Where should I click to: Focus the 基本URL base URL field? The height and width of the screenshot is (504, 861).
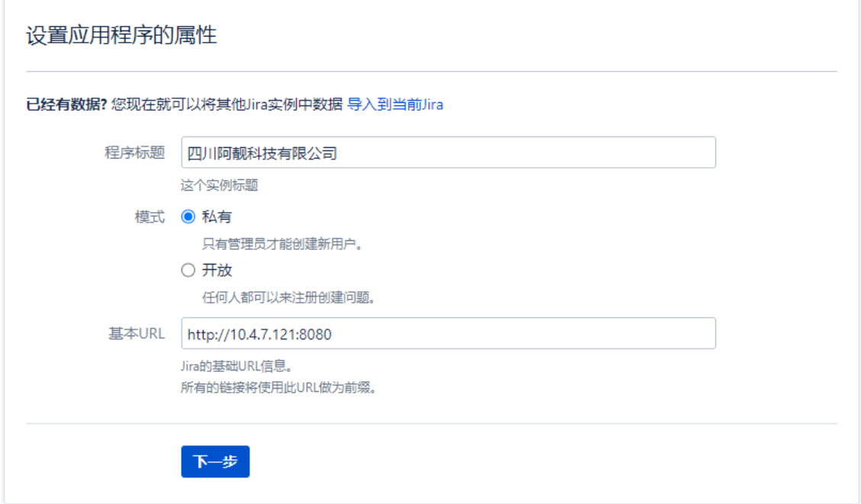coord(448,333)
